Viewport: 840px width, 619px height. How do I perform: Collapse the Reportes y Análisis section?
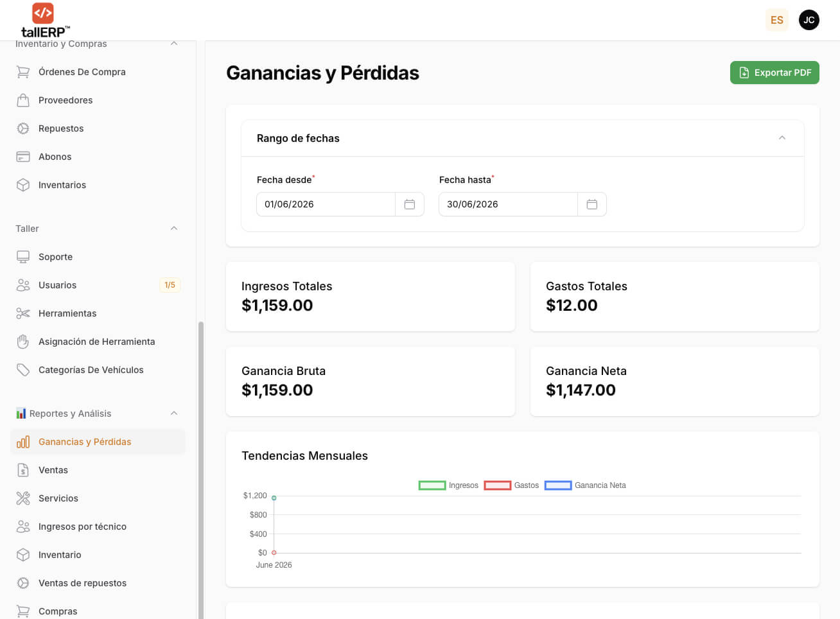174,414
